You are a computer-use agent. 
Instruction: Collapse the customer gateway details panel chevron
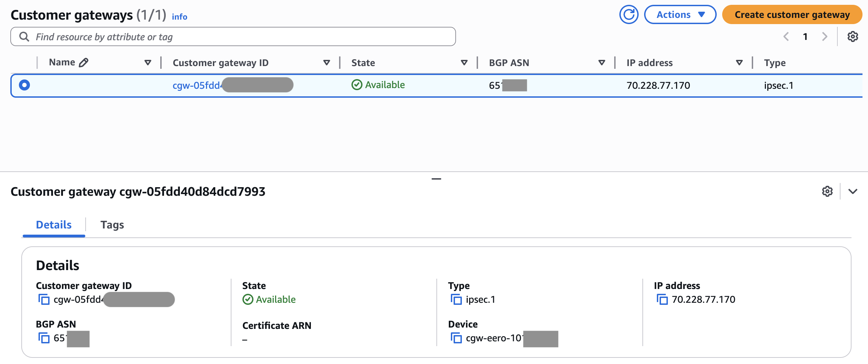click(x=853, y=191)
